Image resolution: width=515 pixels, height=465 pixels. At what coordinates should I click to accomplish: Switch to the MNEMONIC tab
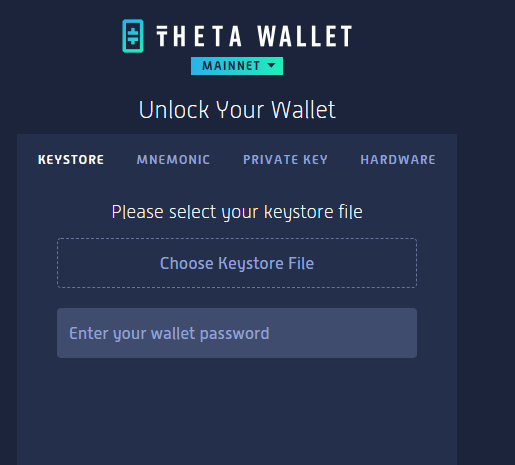[x=173, y=160]
